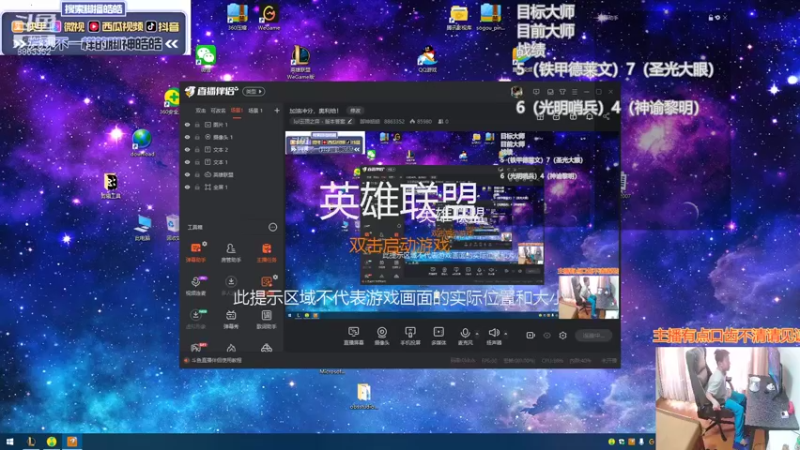Add 多媒体 multimedia source

coord(439,336)
